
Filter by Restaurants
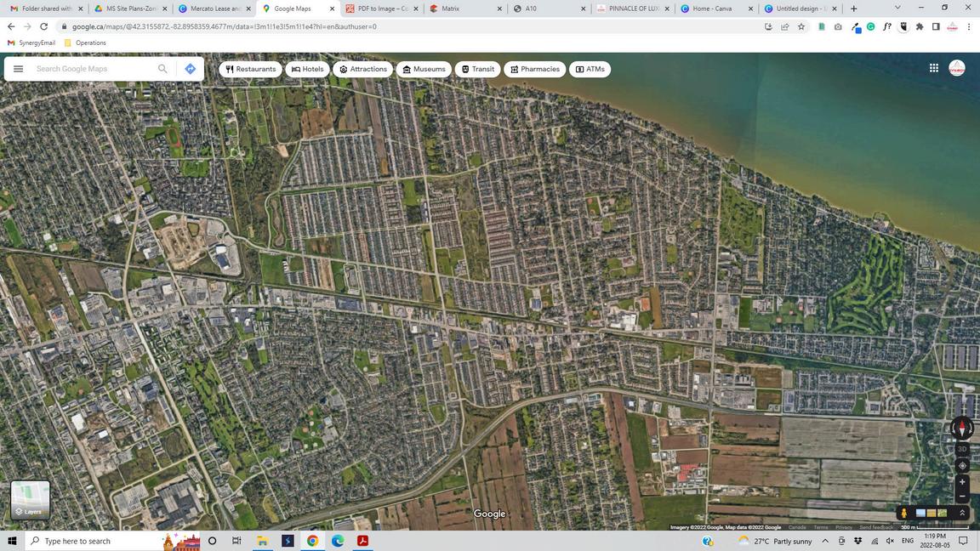(251, 69)
